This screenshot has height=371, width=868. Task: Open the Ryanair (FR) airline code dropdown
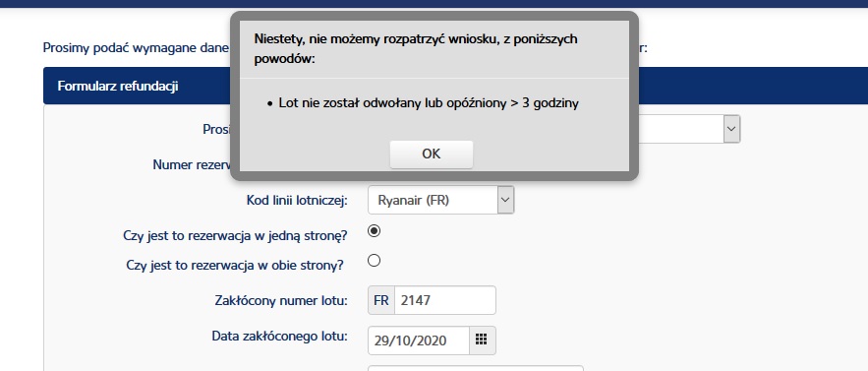[x=440, y=200]
